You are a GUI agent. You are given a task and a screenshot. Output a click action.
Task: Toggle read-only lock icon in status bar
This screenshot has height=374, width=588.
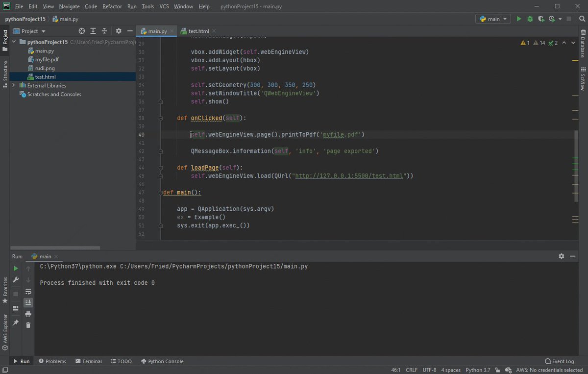click(x=497, y=370)
